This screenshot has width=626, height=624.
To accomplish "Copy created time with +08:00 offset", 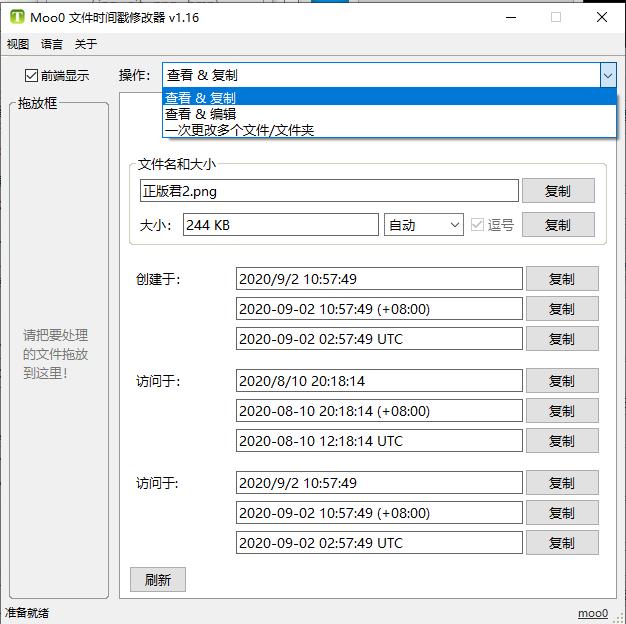I will (x=562, y=309).
